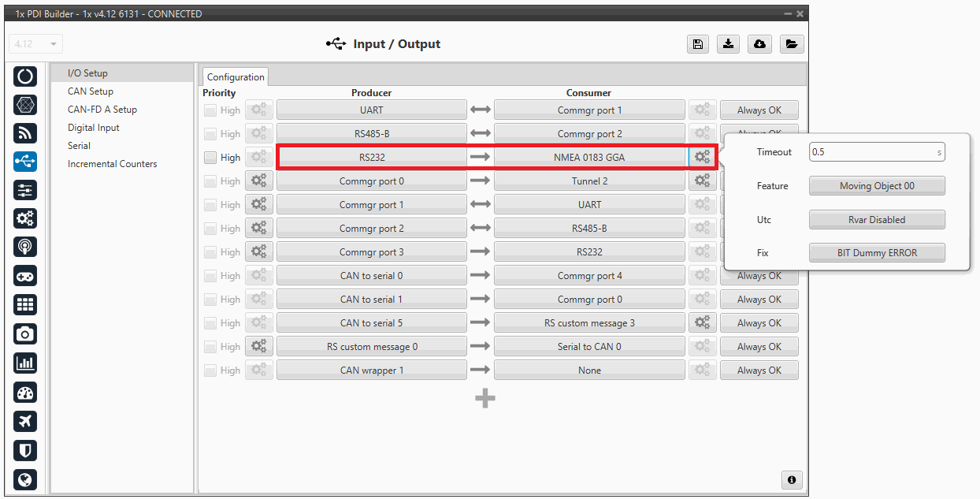The height and width of the screenshot is (499, 980).
Task: Open the circle ring sidebar section
Action: tap(25, 76)
